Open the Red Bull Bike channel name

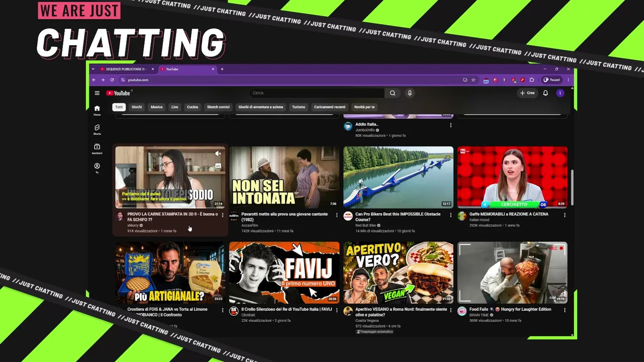coord(366,225)
